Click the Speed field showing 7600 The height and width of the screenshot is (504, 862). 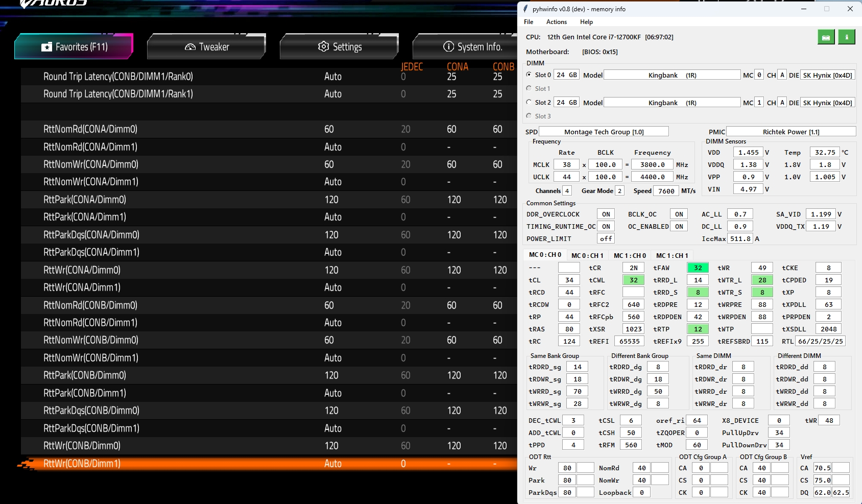pos(666,191)
